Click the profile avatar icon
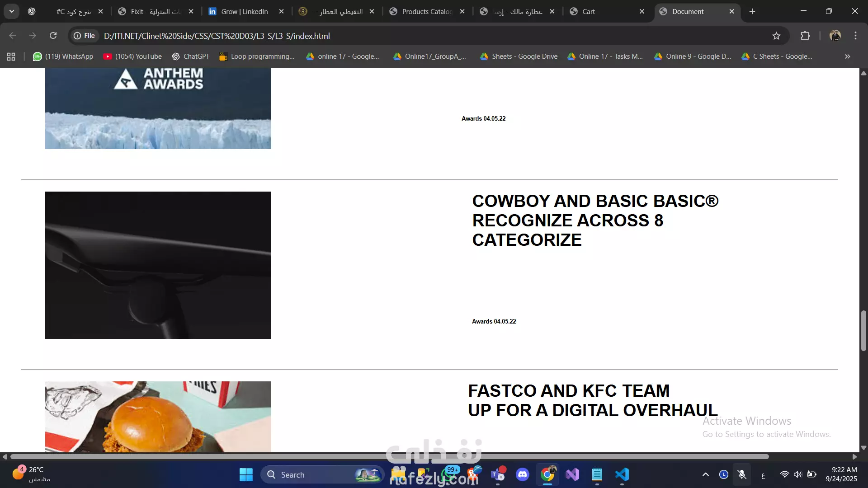This screenshot has height=488, width=868. pyautogui.click(x=835, y=36)
